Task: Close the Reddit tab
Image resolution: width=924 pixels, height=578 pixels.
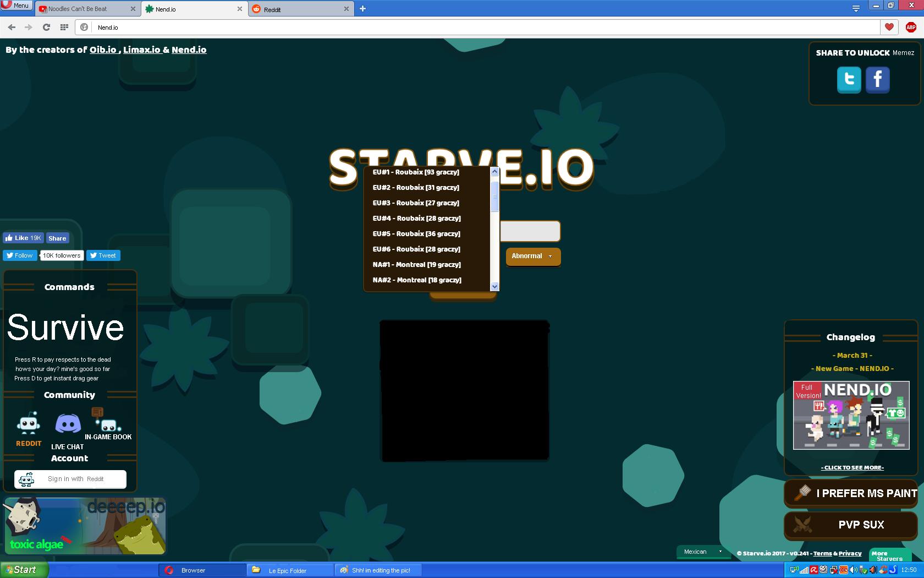Action: [x=346, y=9]
